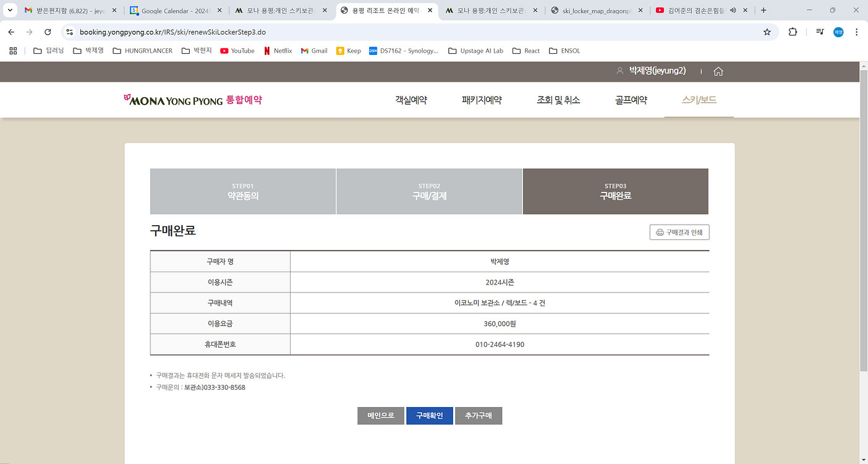Screen dimensions: 868x464
Task: Open the 객실예약 menu
Action: [x=411, y=100]
